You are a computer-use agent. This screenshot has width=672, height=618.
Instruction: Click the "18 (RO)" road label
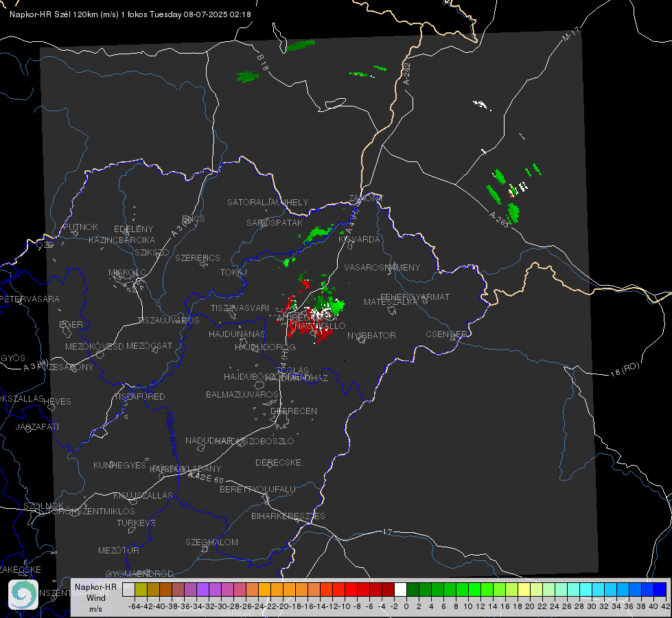coord(625,369)
